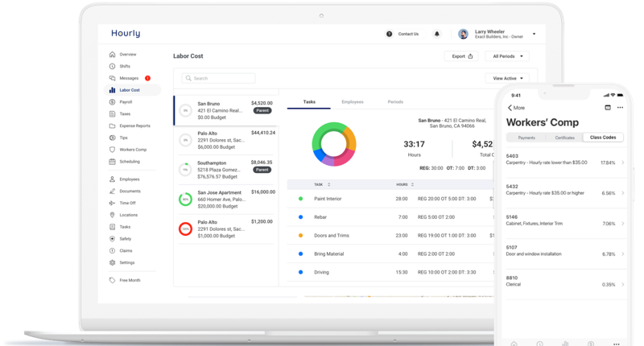Expand class code 8810 Clerical chevron

click(622, 284)
